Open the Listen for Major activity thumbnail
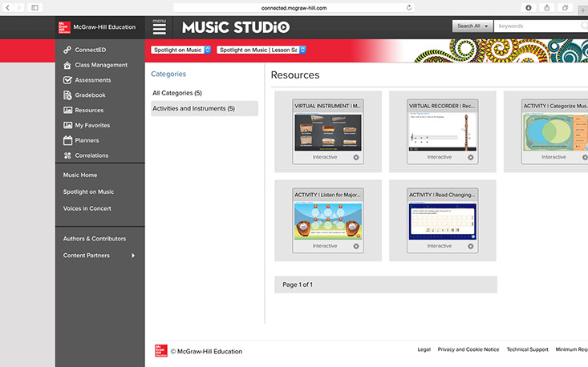This screenshot has width=588, height=367. 328,221
